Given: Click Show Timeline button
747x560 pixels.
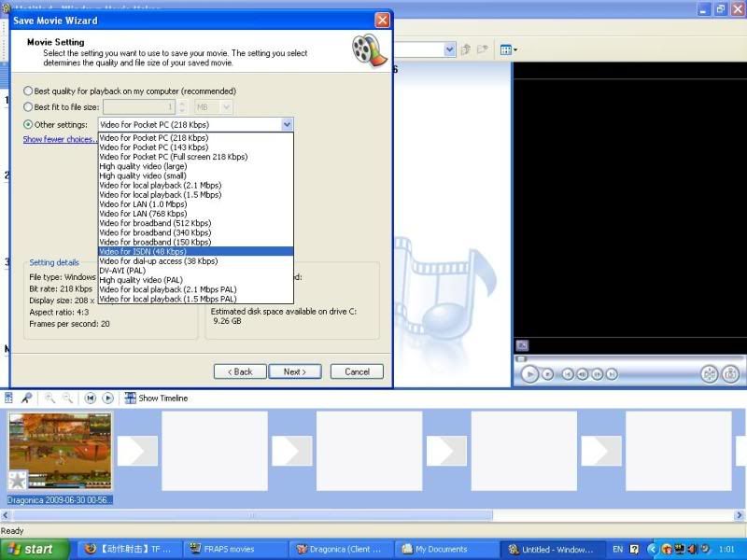Looking at the screenshot, I should pyautogui.click(x=156, y=399).
